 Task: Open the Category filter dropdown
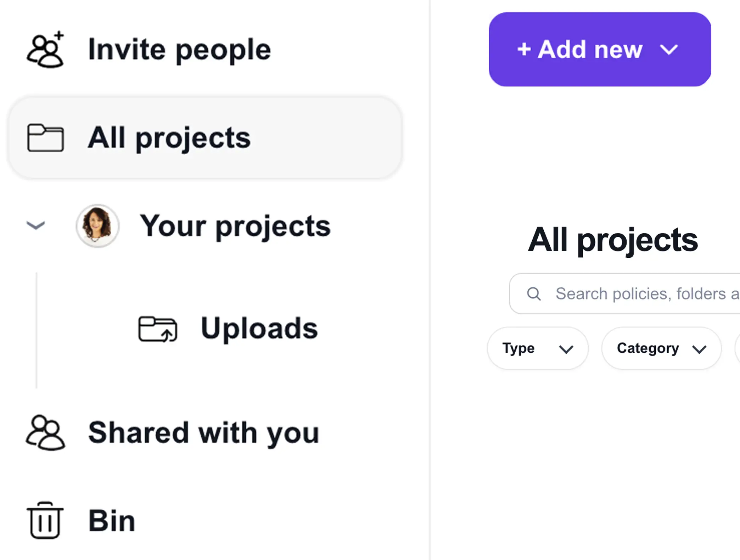(x=661, y=348)
